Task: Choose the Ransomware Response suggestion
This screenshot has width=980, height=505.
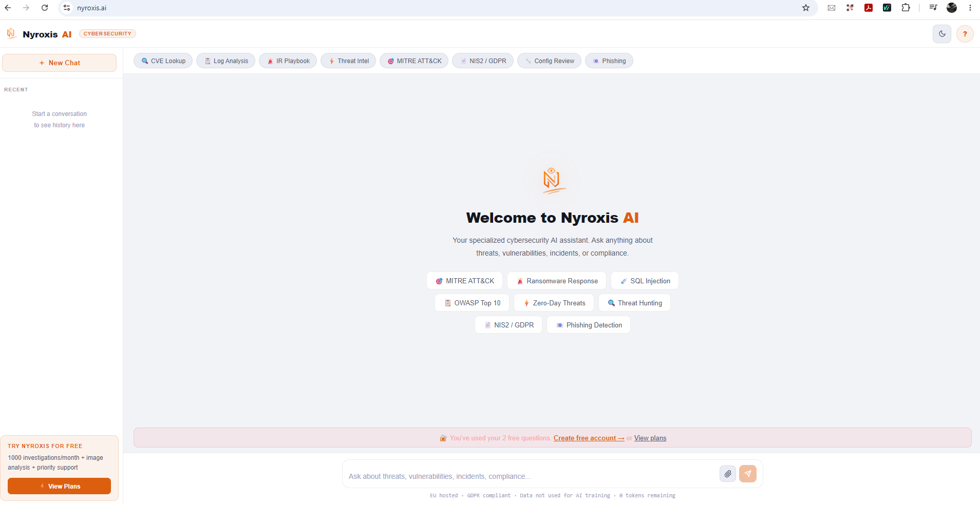Action: pyautogui.click(x=557, y=281)
